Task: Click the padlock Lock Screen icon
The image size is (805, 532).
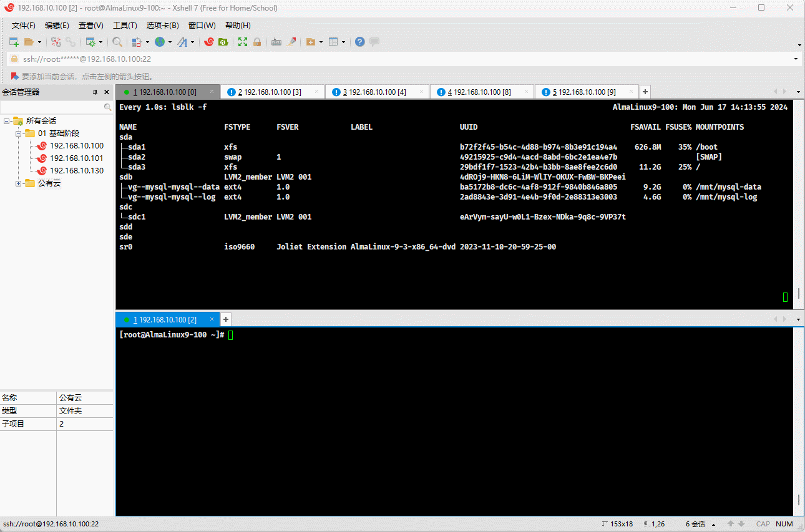Action: [256, 42]
